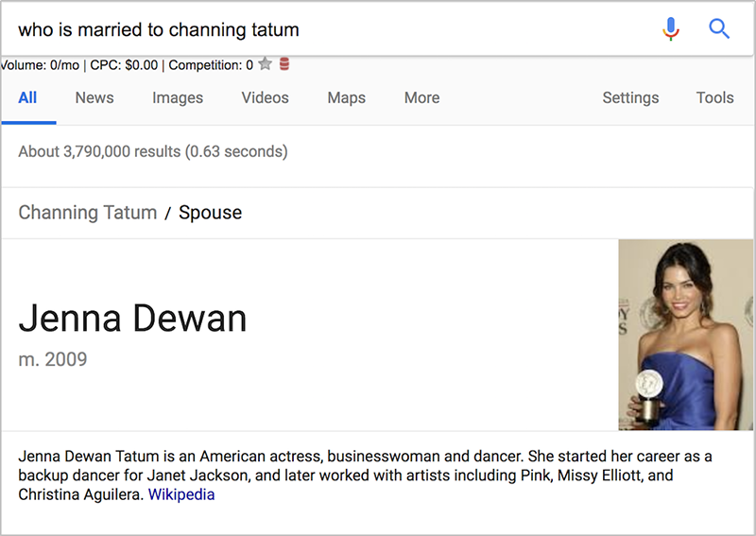Image resolution: width=756 pixels, height=536 pixels.
Task: Click inside the search query field
Action: click(x=328, y=29)
